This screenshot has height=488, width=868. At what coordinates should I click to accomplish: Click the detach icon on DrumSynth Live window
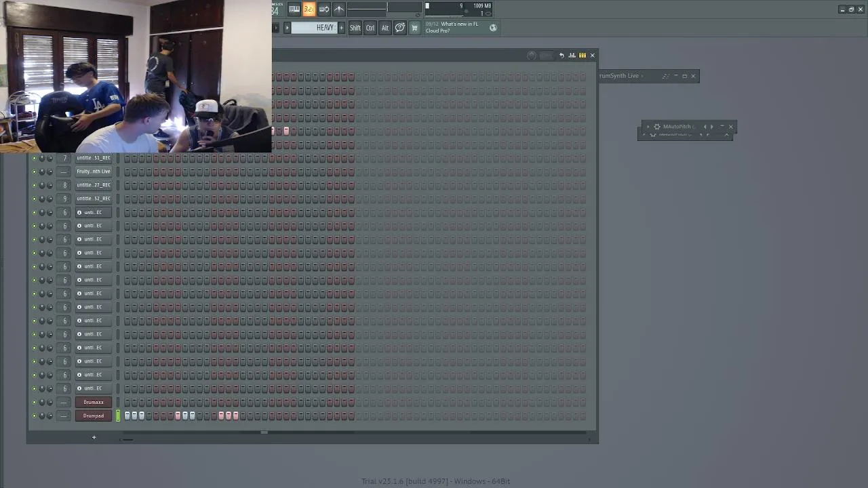point(665,76)
